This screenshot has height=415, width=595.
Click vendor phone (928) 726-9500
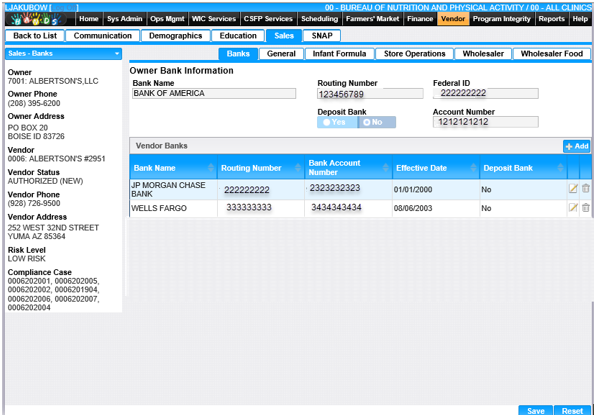pyautogui.click(x=34, y=203)
